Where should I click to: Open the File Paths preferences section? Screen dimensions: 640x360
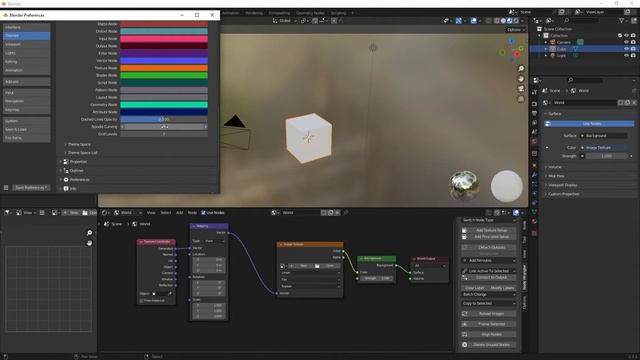27,138
